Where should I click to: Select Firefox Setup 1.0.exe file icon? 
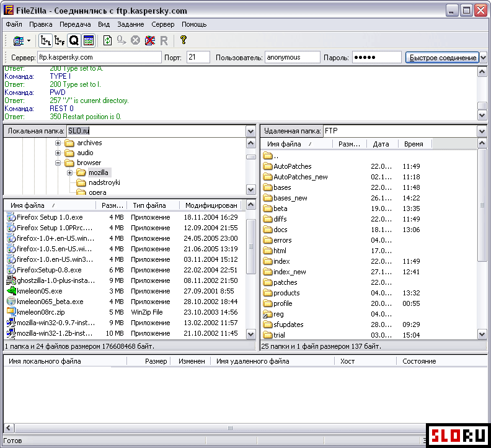[x=11, y=217]
